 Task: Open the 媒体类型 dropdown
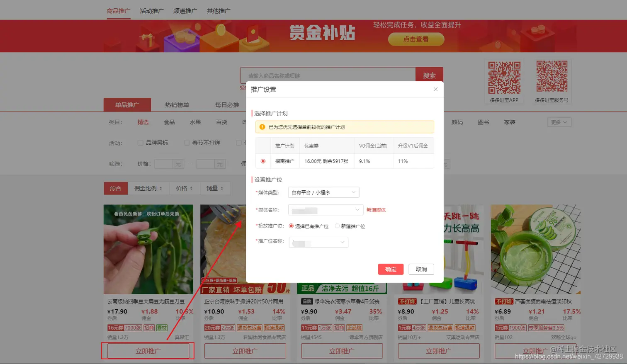tap(323, 192)
